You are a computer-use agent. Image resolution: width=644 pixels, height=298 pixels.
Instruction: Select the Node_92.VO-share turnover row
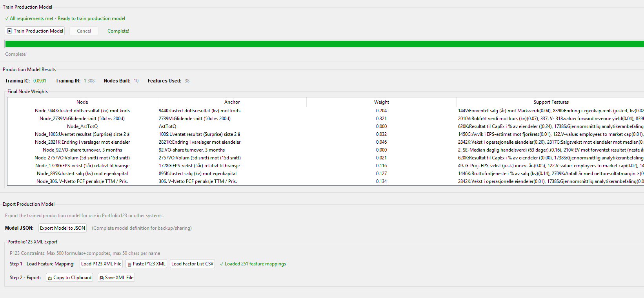click(82, 150)
